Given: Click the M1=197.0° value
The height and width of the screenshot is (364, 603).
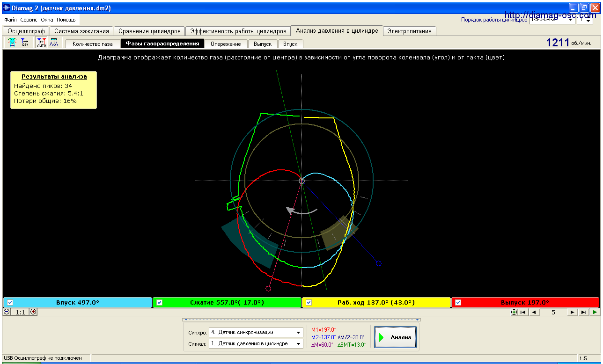Looking at the screenshot, I should [x=324, y=330].
